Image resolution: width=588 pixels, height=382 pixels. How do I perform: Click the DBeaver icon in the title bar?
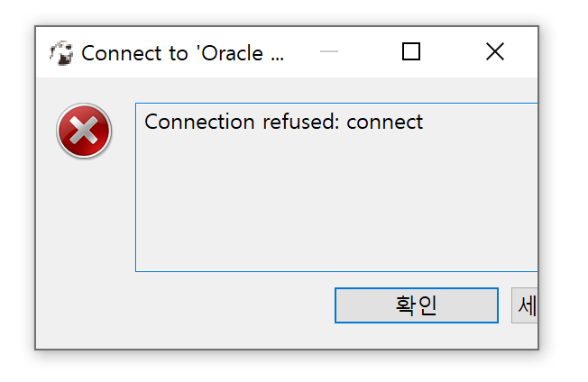(x=61, y=53)
